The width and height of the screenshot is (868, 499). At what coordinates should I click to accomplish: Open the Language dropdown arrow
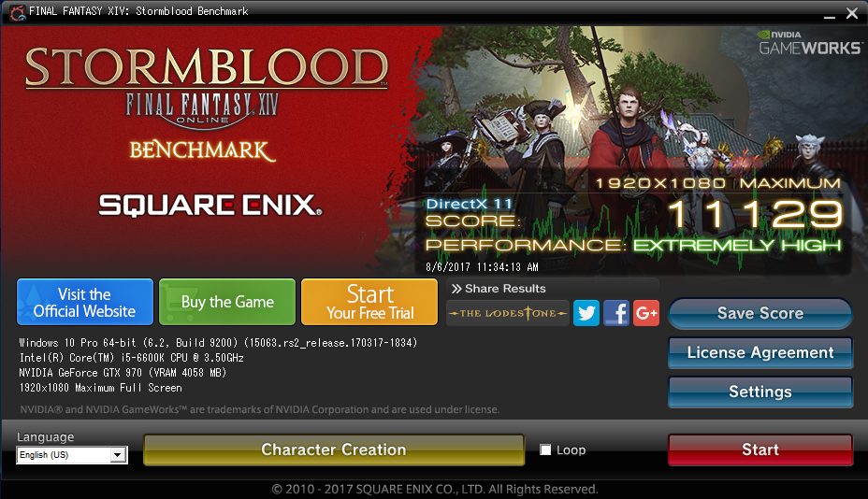(117, 455)
